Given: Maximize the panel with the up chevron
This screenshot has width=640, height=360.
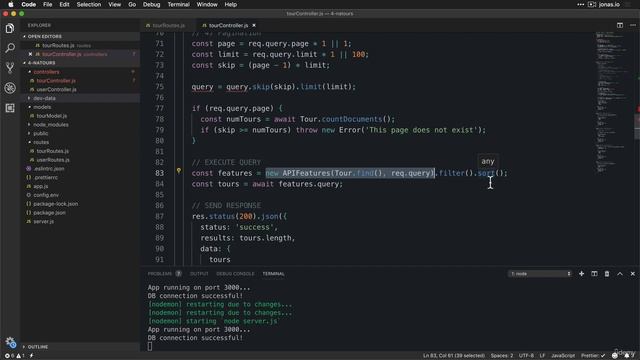Looking at the screenshot, I should (x=620, y=273).
